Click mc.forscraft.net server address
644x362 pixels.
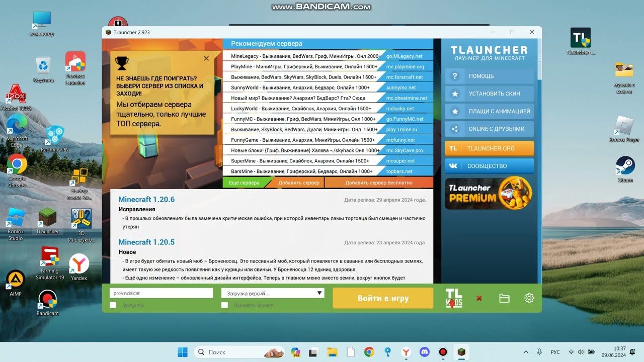tap(405, 77)
